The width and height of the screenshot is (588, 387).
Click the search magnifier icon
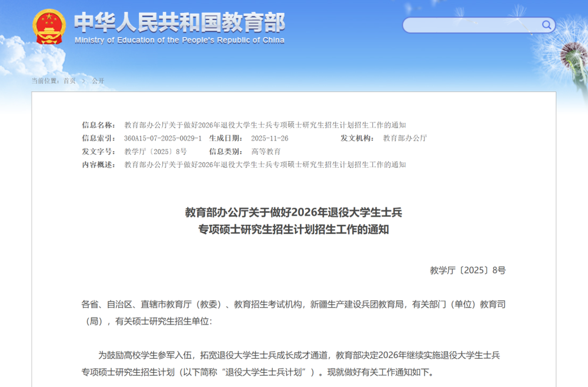(546, 25)
